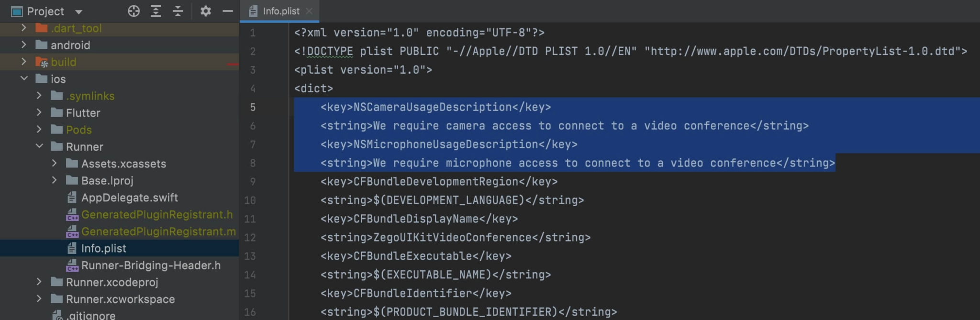This screenshot has height=320, width=980.
Task: Open the Project panel settings gear
Action: (205, 11)
